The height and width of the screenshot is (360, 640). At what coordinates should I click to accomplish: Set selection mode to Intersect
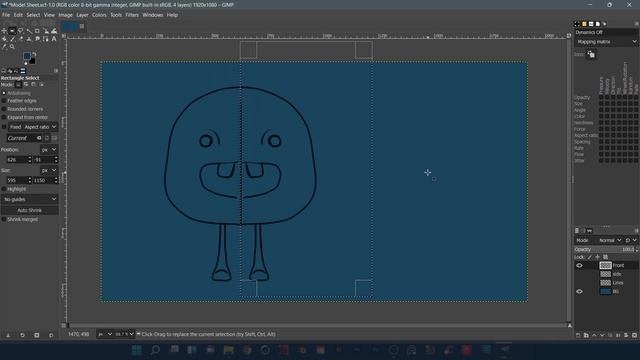(x=41, y=84)
